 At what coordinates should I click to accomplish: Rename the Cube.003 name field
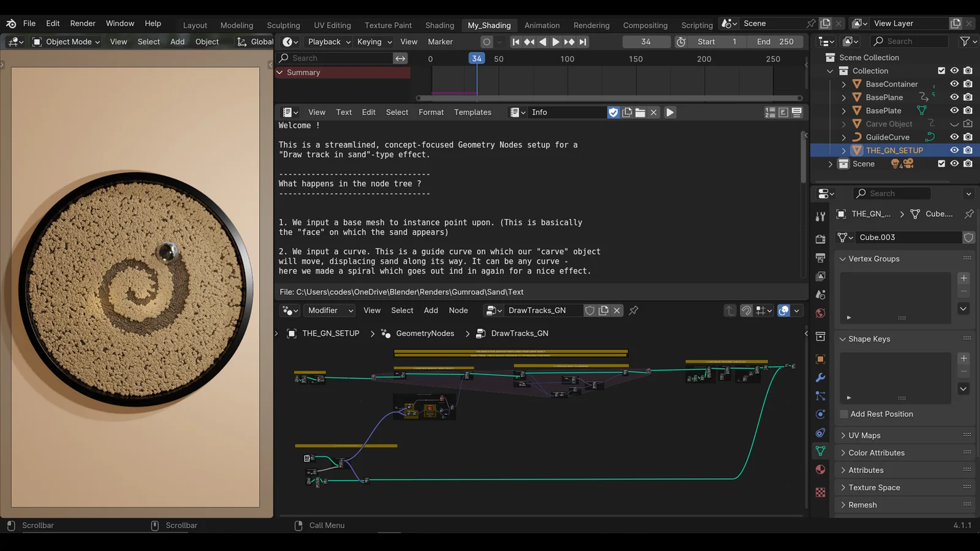908,237
